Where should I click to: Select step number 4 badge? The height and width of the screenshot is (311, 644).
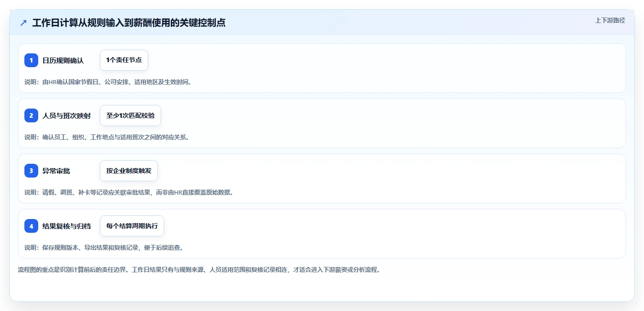click(31, 226)
